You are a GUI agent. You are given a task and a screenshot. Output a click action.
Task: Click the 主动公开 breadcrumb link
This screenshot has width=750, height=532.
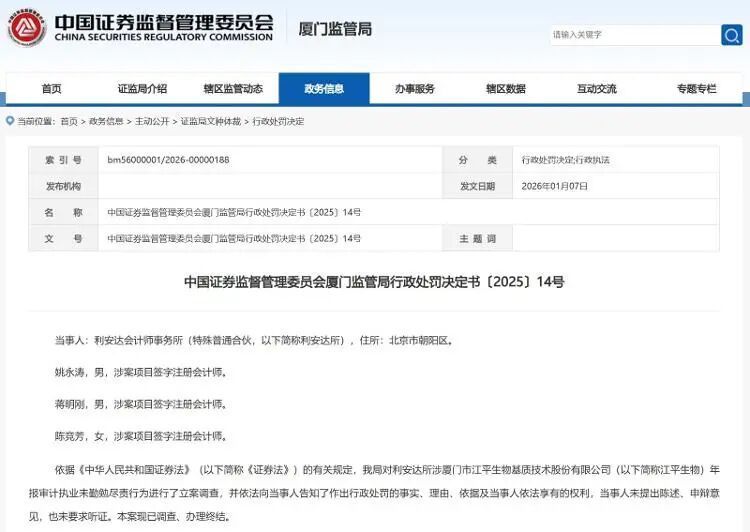[x=152, y=121]
